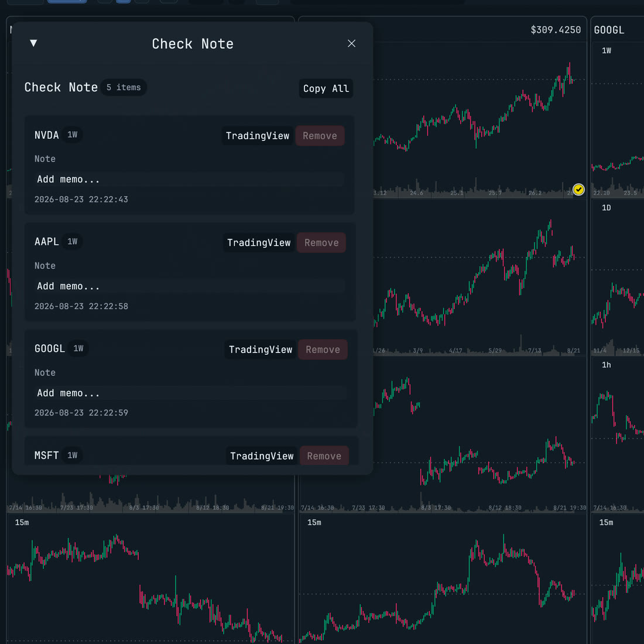Remove the NVDA note entry
Screen dimensions: 644x644
point(320,136)
